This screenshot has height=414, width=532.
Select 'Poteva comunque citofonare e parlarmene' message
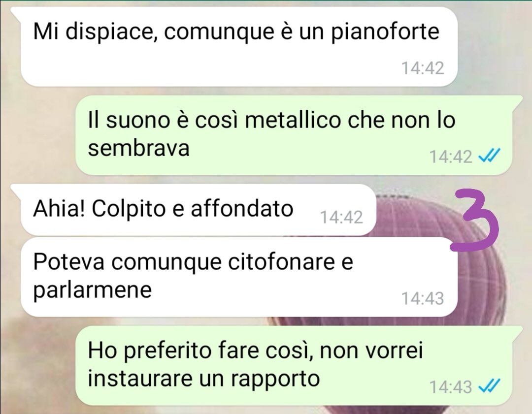click(x=239, y=277)
